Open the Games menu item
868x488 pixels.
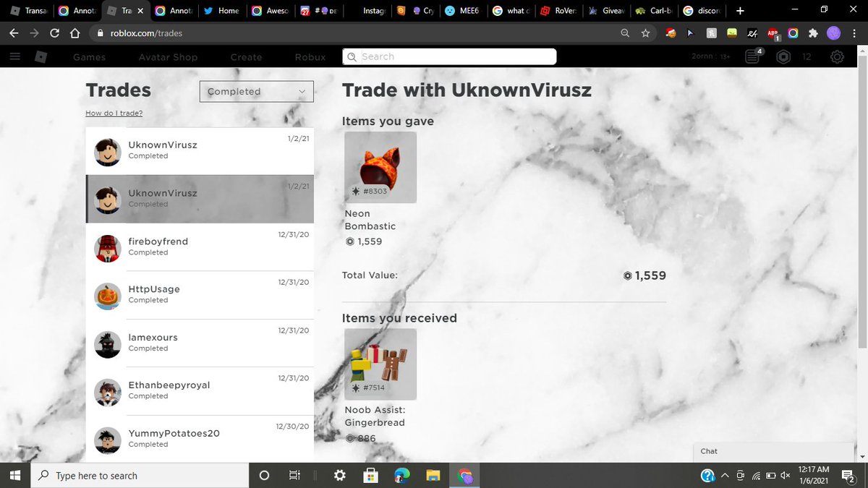click(90, 57)
